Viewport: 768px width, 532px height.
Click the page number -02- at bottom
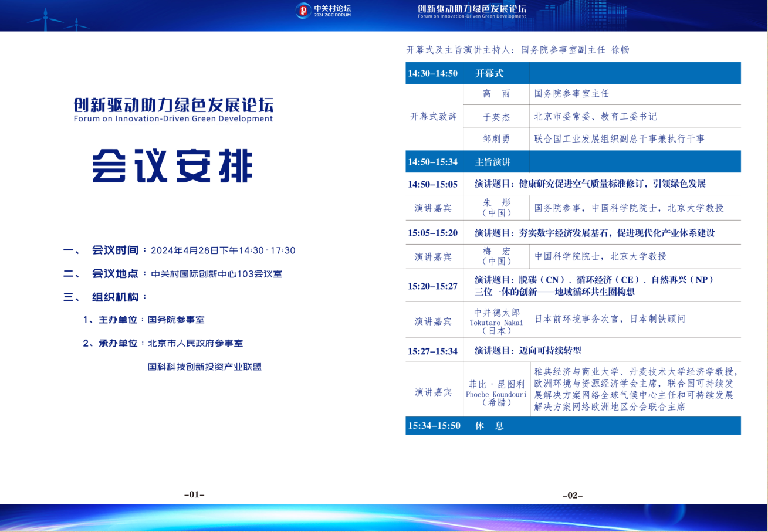[x=572, y=496]
